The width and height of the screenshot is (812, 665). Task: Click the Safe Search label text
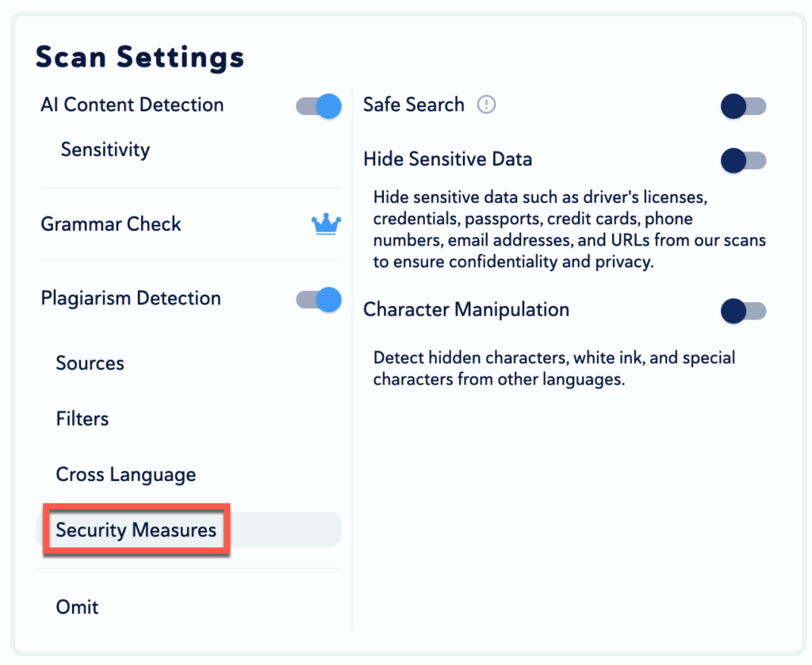414,105
